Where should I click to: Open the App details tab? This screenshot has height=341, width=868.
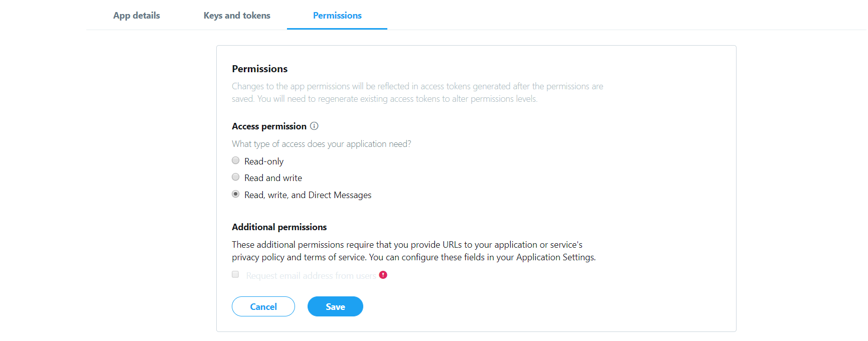[x=136, y=15]
